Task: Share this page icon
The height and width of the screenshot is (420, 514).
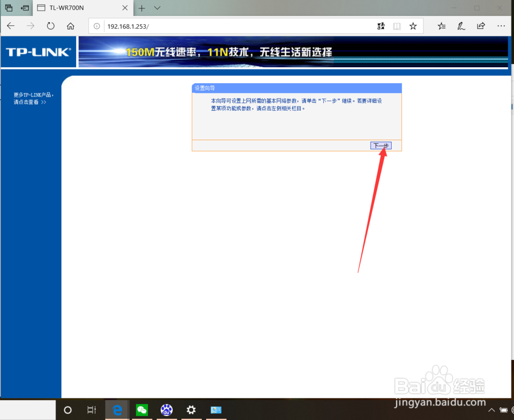Action: [481, 26]
